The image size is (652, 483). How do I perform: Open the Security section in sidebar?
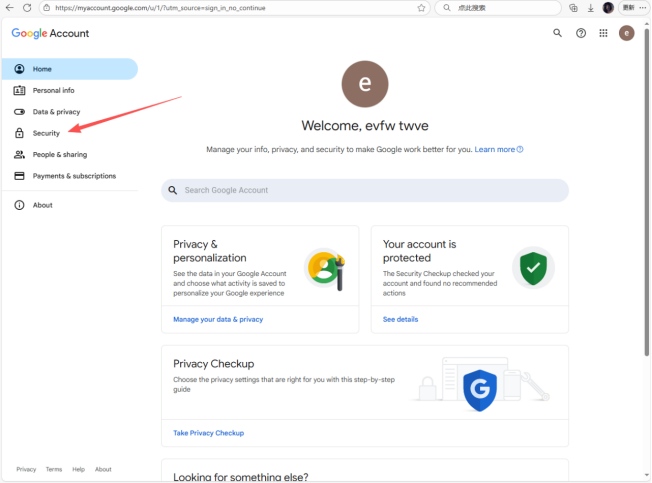(x=46, y=133)
